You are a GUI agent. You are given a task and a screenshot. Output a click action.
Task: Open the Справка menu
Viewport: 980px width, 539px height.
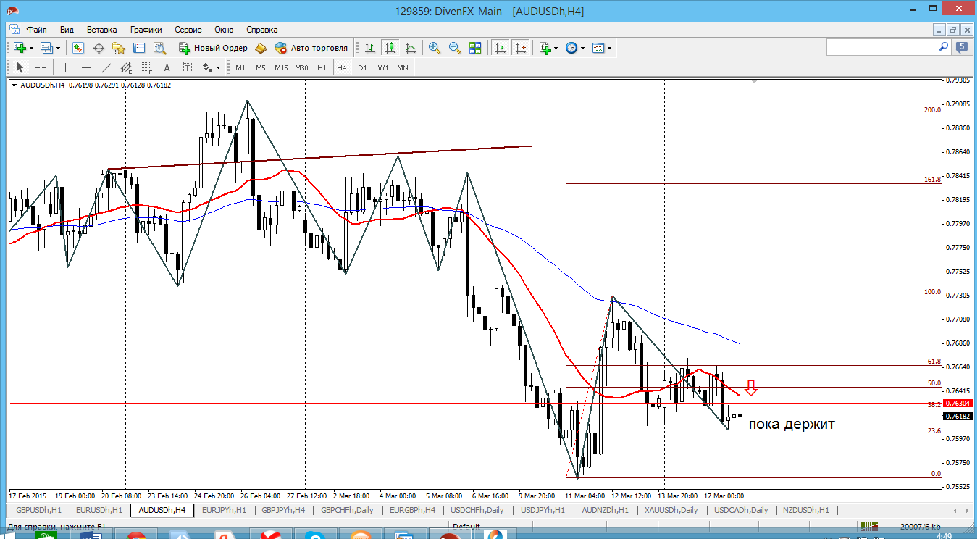[262, 30]
